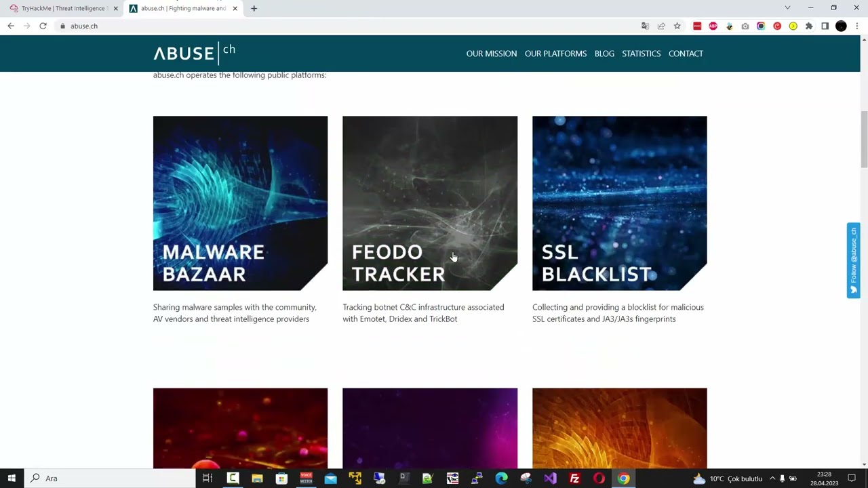The height and width of the screenshot is (488, 868).
Task: Open the SSL Blacklist platform tile
Action: [x=620, y=203]
